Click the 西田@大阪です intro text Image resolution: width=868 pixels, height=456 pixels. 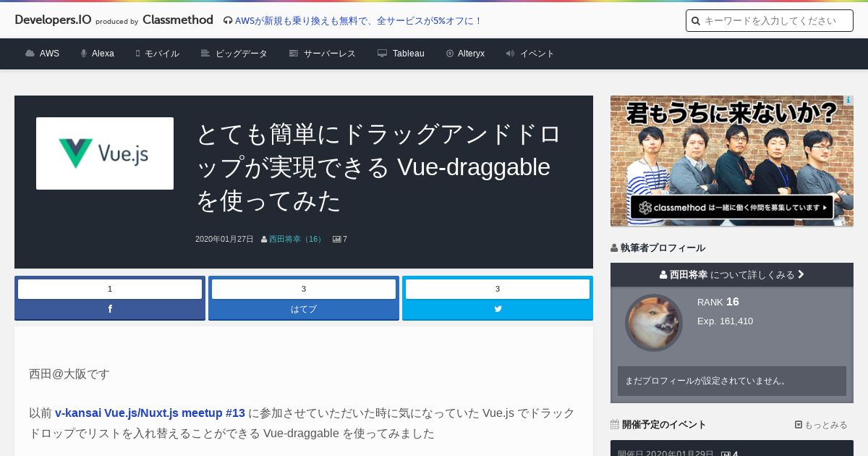pyautogui.click(x=69, y=373)
